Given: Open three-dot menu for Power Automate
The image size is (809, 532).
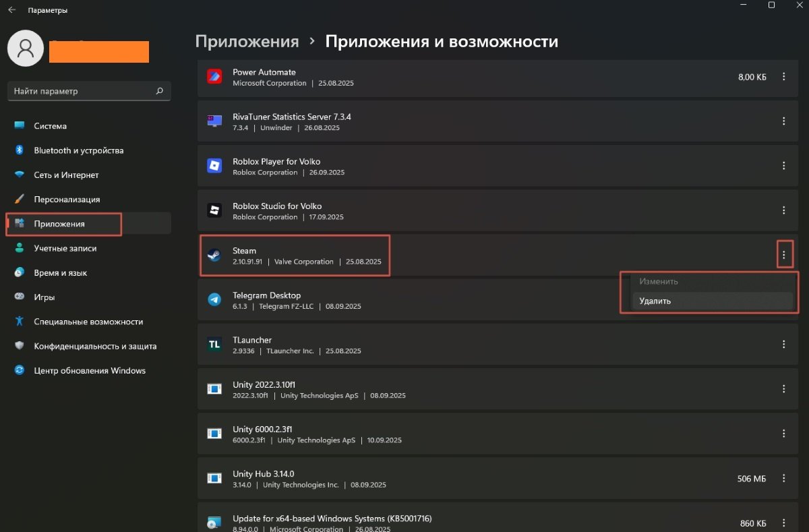Looking at the screenshot, I should click(783, 77).
